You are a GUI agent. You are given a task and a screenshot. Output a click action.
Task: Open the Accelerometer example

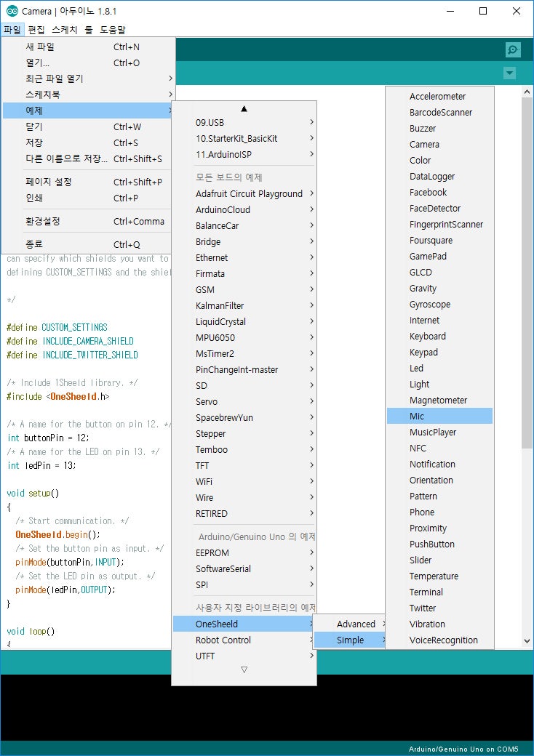pos(439,97)
